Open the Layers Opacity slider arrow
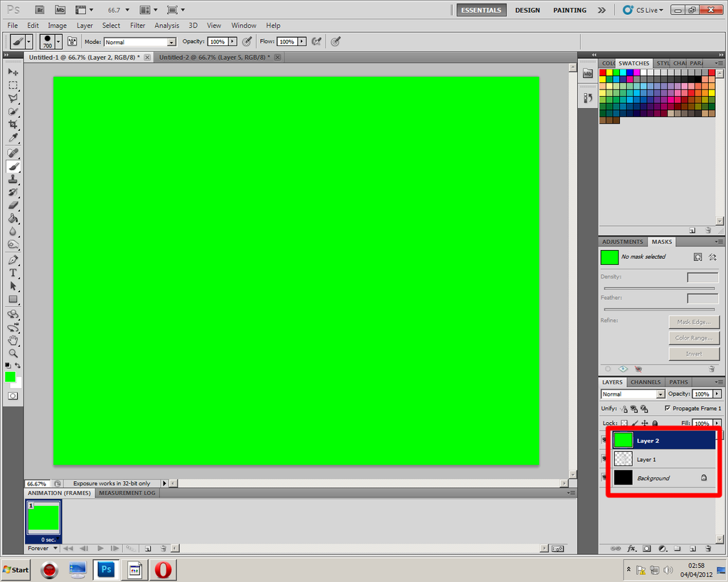This screenshot has height=582, width=728. pos(717,394)
